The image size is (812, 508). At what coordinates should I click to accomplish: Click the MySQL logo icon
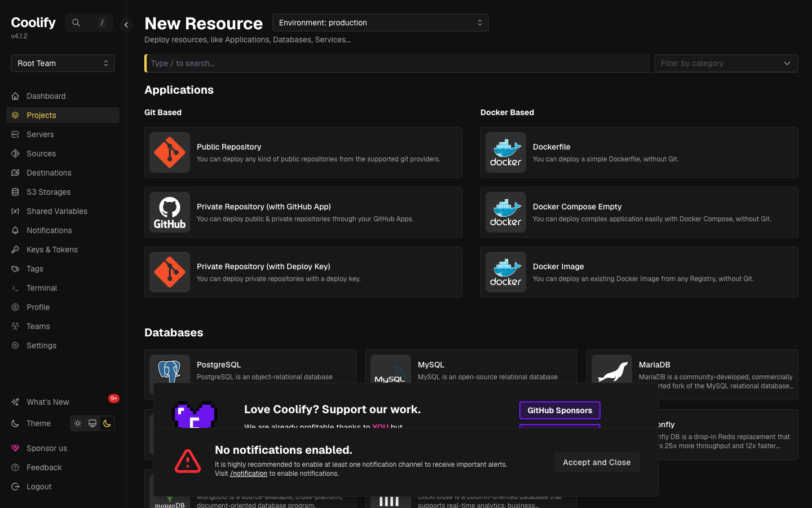(x=391, y=370)
